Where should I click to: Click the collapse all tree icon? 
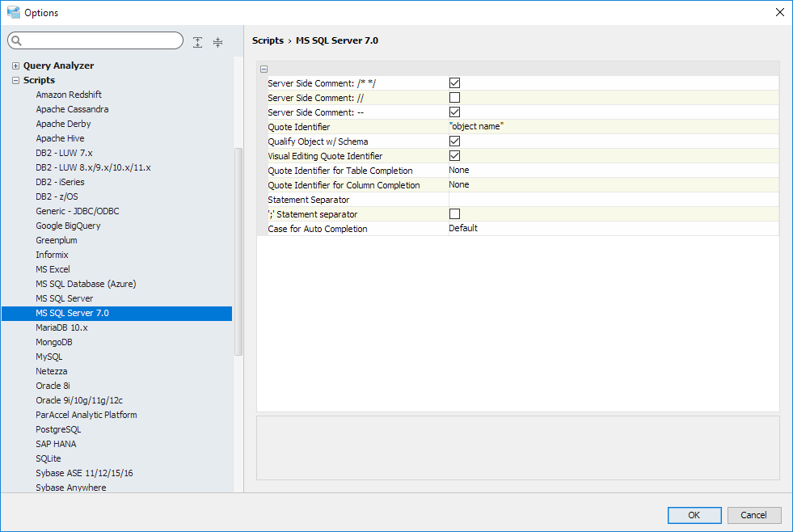(217, 42)
